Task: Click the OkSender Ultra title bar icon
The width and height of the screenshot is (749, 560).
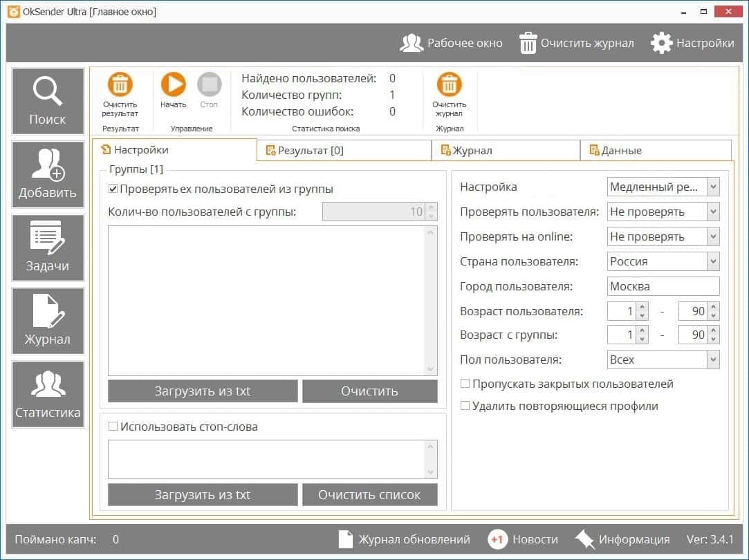Action: click(x=13, y=12)
